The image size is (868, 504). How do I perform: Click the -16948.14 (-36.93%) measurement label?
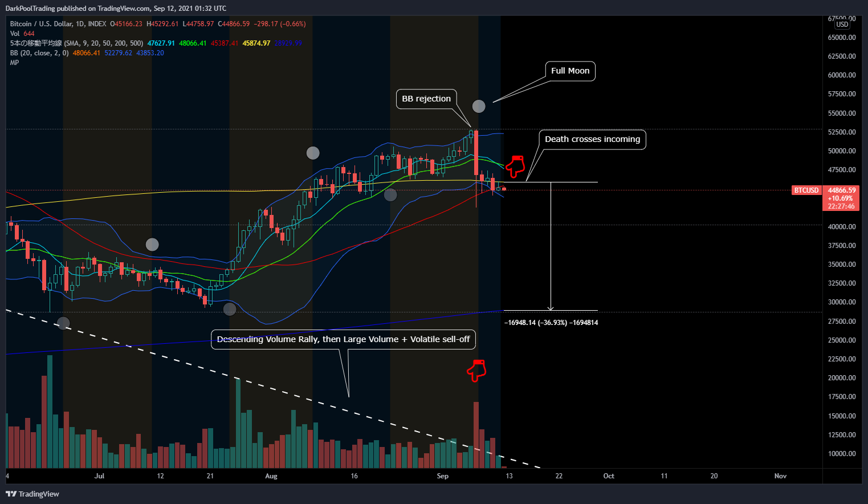click(x=551, y=323)
